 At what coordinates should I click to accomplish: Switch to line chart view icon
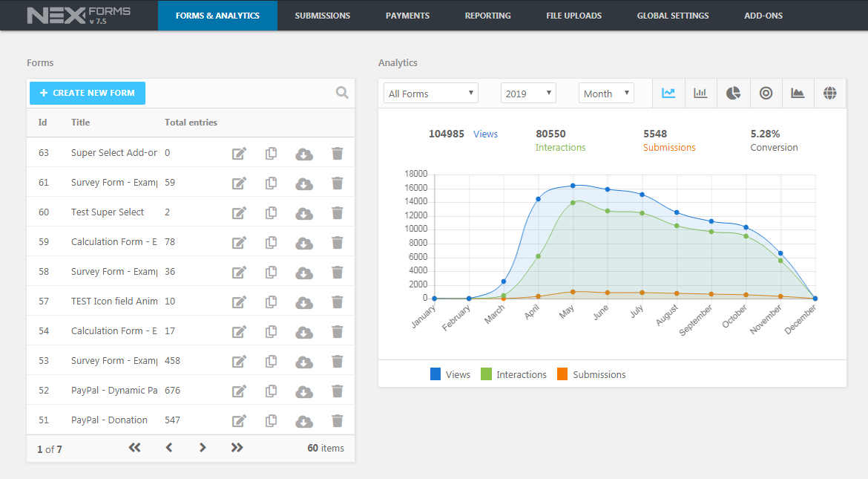(668, 93)
